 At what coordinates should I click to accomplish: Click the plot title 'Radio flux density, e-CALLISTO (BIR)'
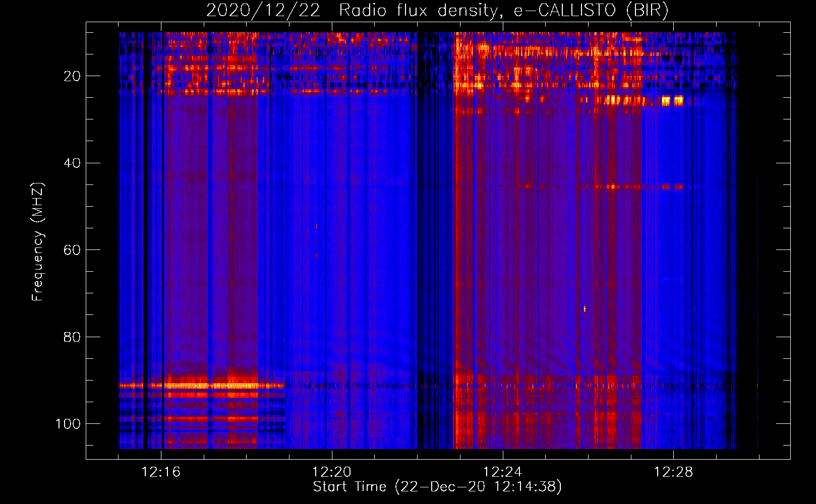point(503,11)
